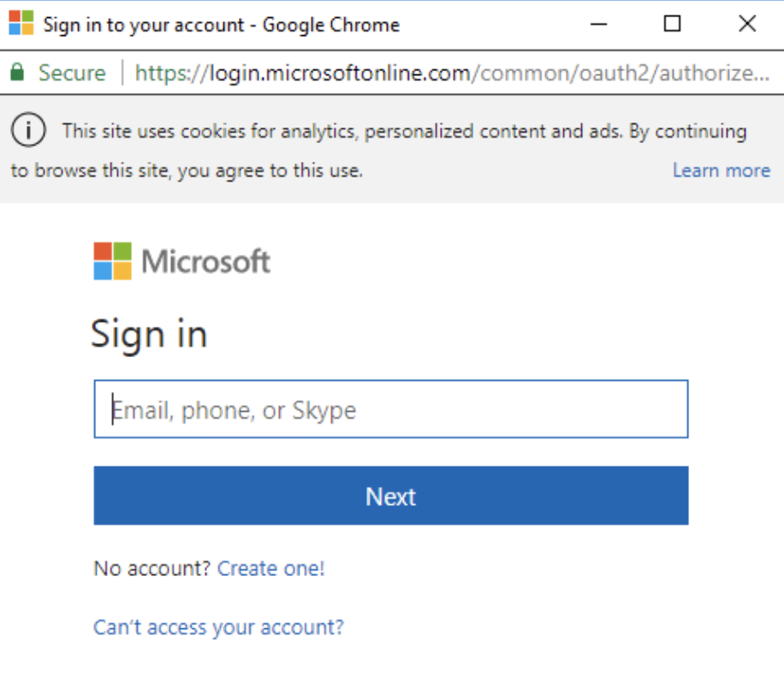
Task: Close the sign-in popup window
Action: pos(746,24)
